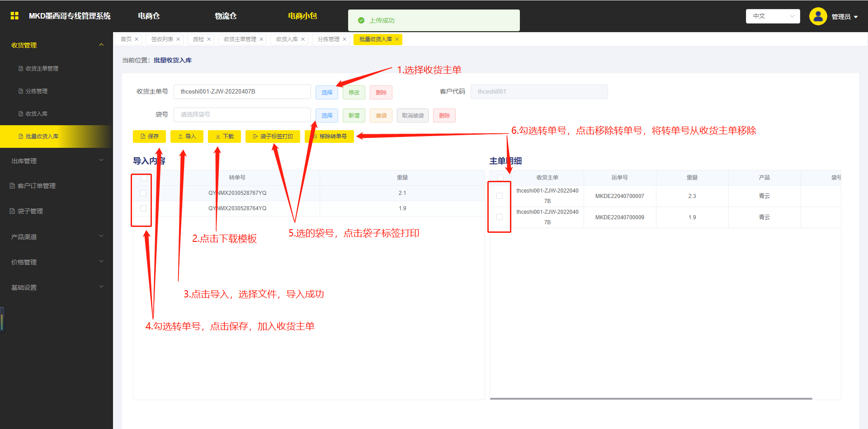The width and height of the screenshot is (868, 429).
Task: Open the 中文 language dropdown
Action: (x=773, y=16)
